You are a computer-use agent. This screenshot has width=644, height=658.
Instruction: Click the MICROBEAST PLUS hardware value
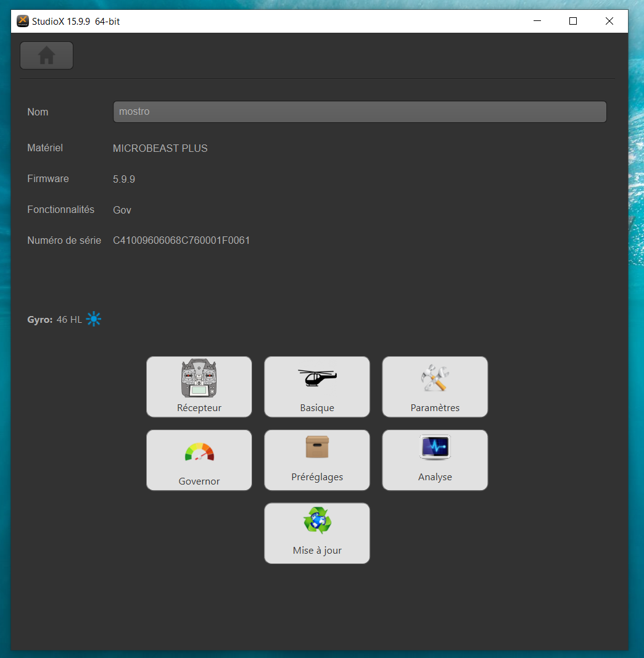point(160,149)
